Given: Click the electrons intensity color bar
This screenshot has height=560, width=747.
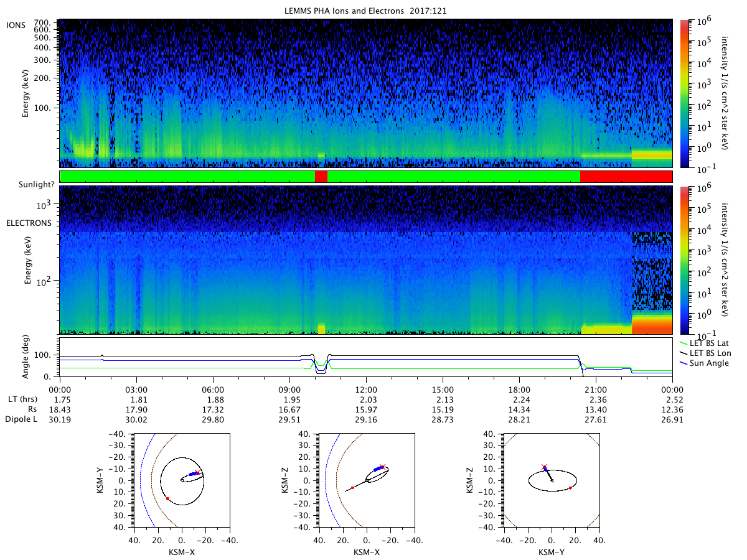Looking at the screenshot, I should (684, 260).
